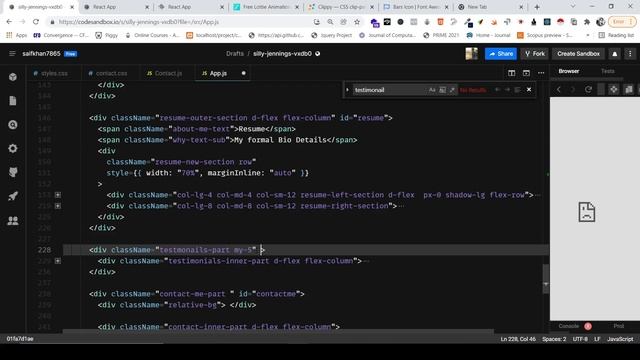Click the Fork button
This screenshot has width=640, height=360.
click(535, 54)
